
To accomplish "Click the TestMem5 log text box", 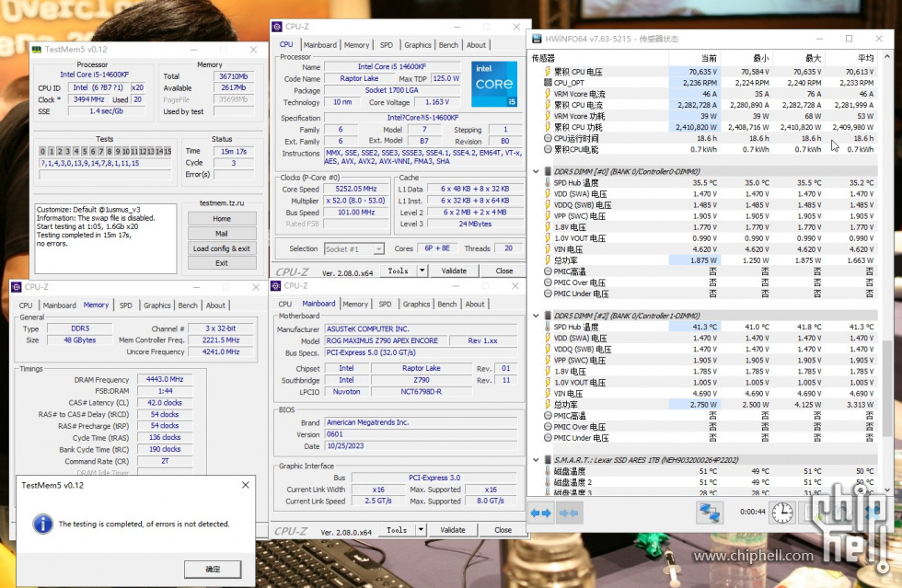I will point(106,238).
